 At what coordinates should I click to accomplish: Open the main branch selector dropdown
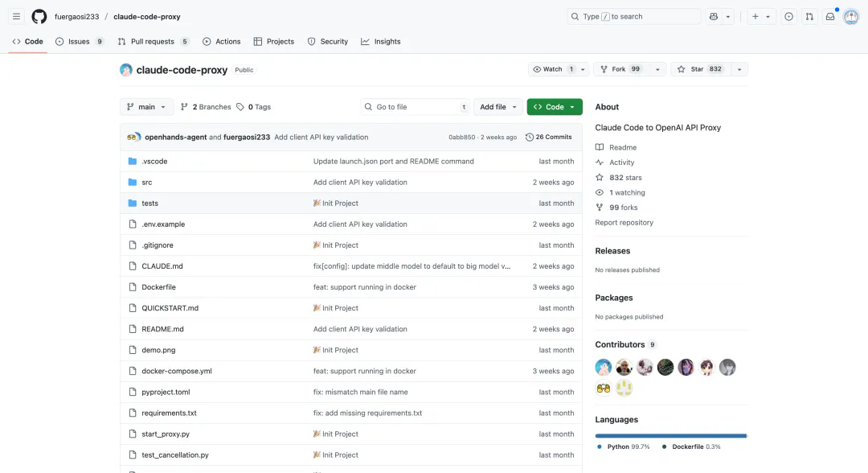(146, 107)
